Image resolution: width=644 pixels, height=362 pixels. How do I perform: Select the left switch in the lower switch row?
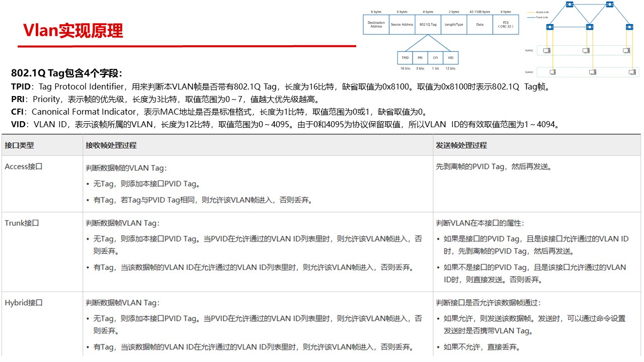[x=550, y=27]
